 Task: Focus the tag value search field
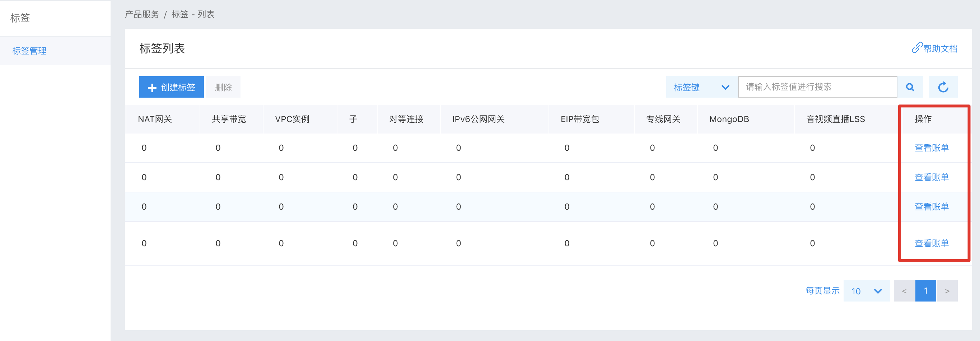[x=817, y=87]
